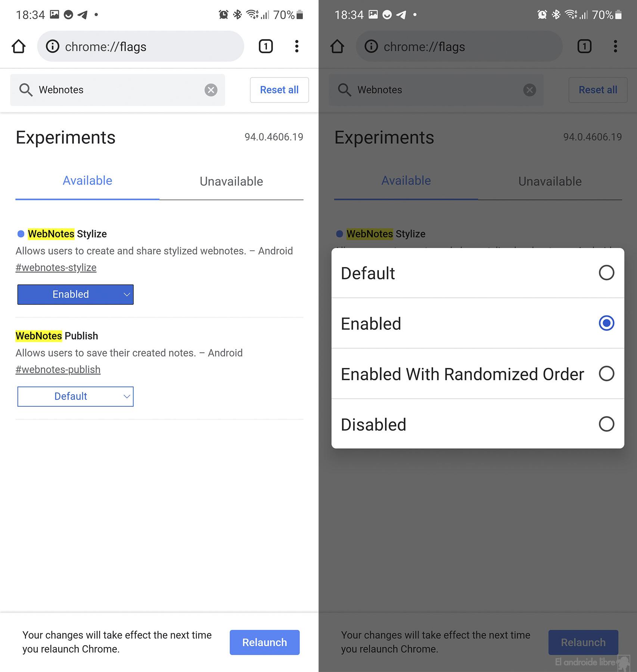Screen dimensions: 637x672
Task: Open tab switcher showing 1 tab
Action: click(265, 46)
